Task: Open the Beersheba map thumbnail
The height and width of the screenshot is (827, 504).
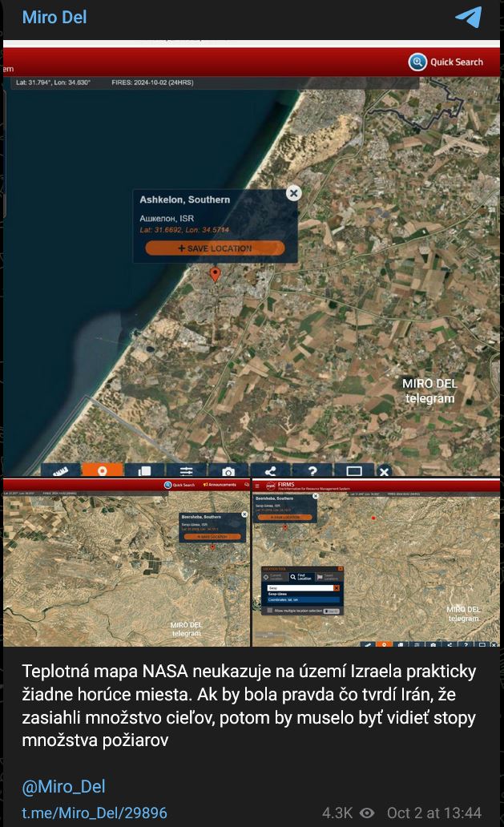Action: click(127, 563)
